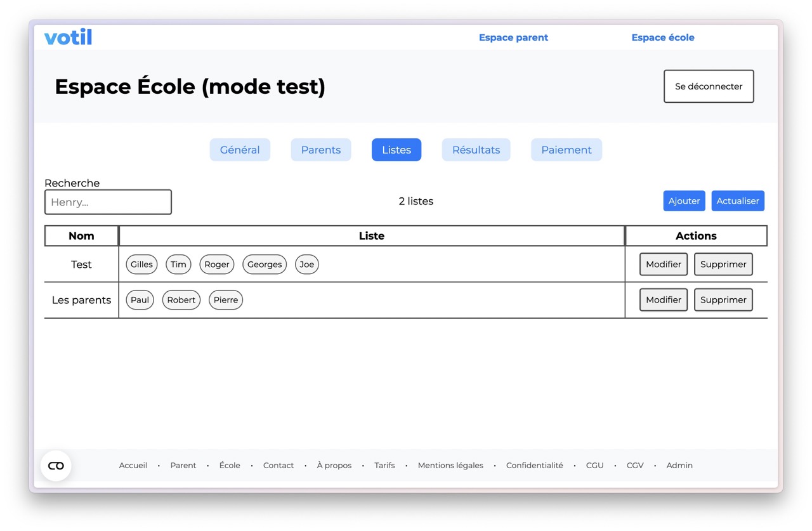The width and height of the screenshot is (812, 531).
Task: Click the Georges chip
Action: point(264,264)
